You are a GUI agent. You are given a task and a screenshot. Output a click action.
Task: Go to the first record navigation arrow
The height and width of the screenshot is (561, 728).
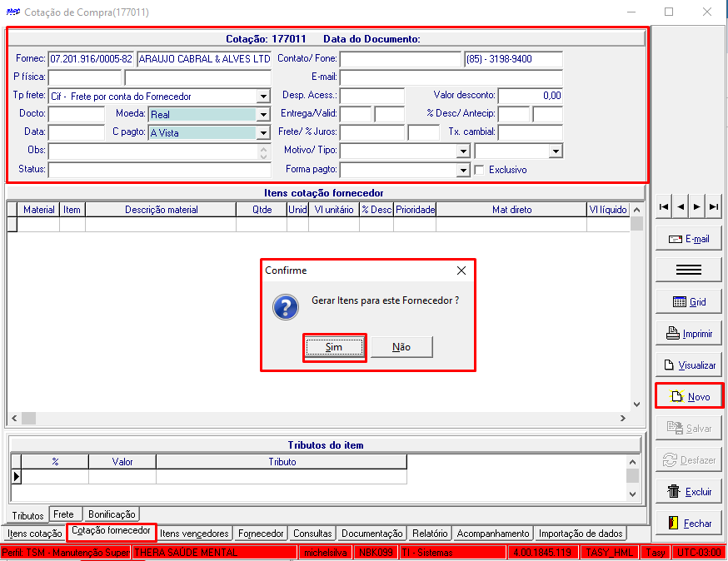coord(664,207)
